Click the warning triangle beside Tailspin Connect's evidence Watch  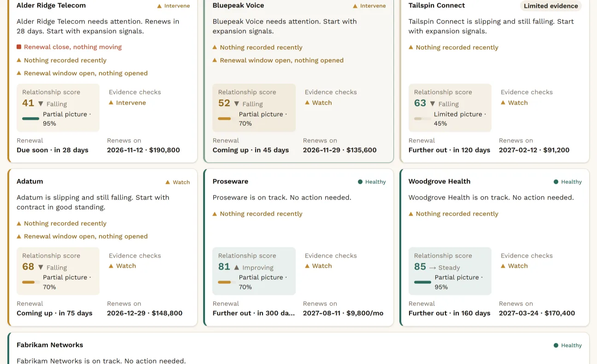click(x=503, y=103)
